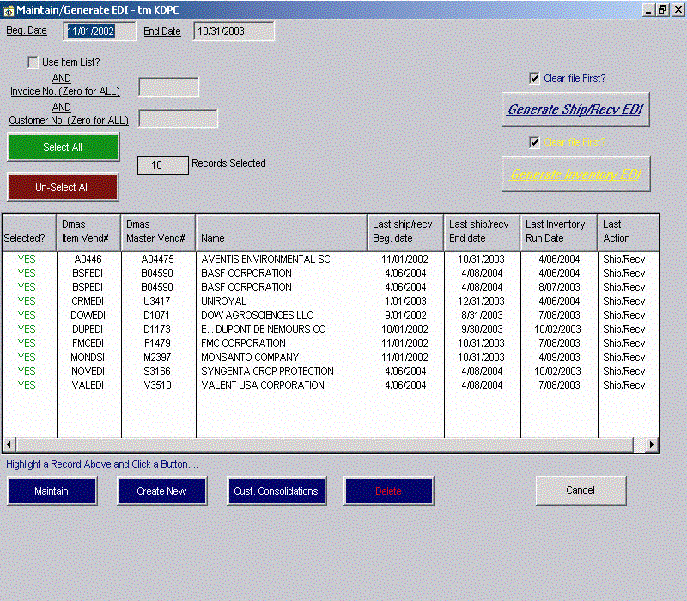Viewport: 687px width, 601px height.
Task: Click the Dmas Master Vend# column header
Action: 158,233
